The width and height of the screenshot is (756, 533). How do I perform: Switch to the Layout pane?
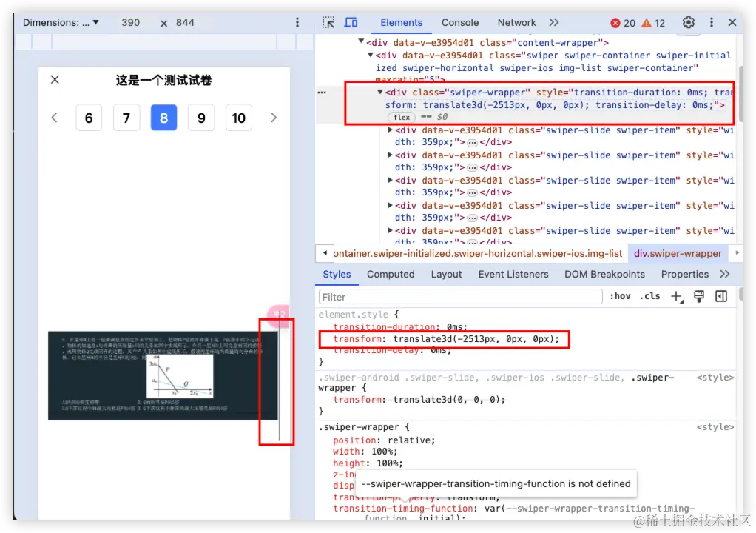[x=446, y=274]
